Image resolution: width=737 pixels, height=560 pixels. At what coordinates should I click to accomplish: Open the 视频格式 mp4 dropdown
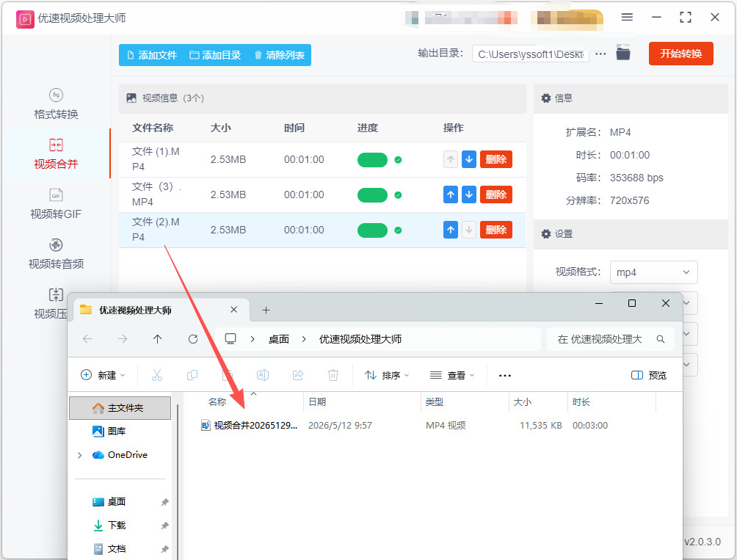coord(653,272)
